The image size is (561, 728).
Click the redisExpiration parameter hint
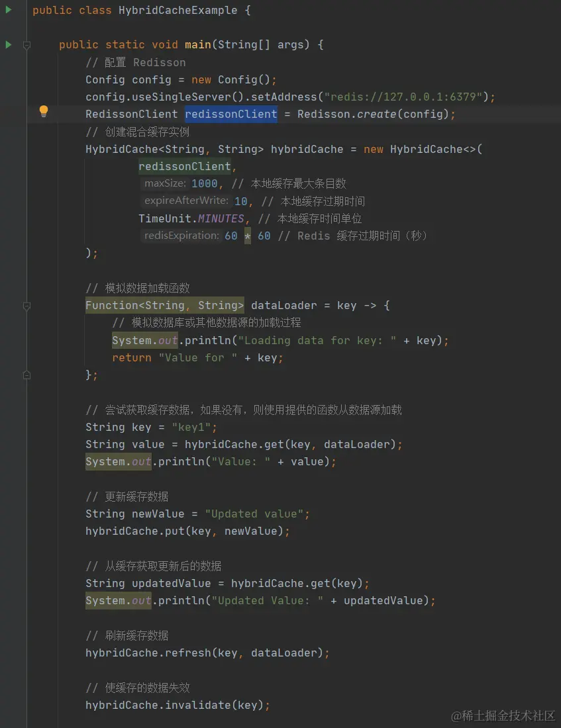[181, 236]
